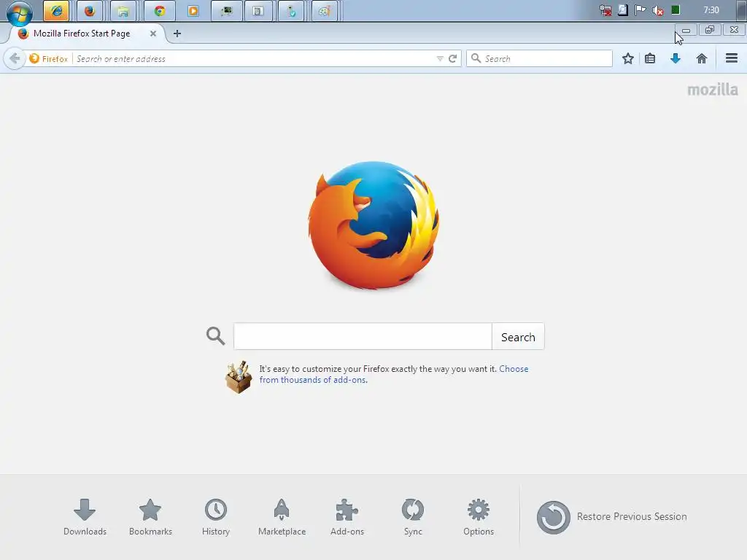Open the Windows Start orb
747x560 pixels.
click(20, 12)
